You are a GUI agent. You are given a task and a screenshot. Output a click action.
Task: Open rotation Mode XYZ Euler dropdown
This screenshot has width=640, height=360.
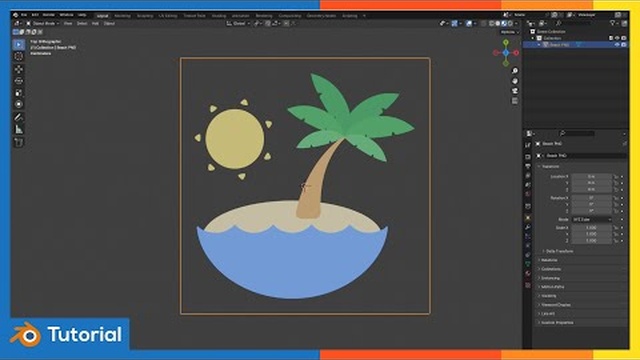click(x=591, y=220)
